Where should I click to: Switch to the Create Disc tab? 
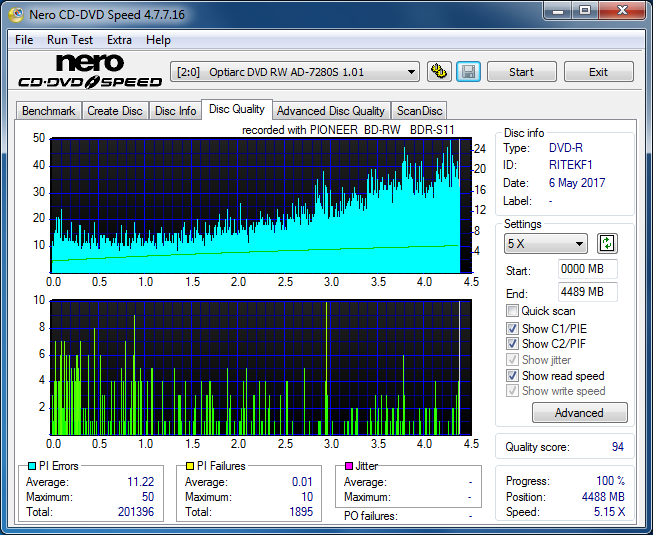(x=115, y=111)
